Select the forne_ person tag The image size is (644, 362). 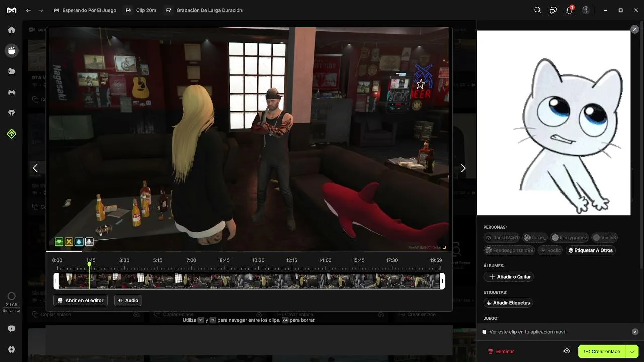(535, 237)
